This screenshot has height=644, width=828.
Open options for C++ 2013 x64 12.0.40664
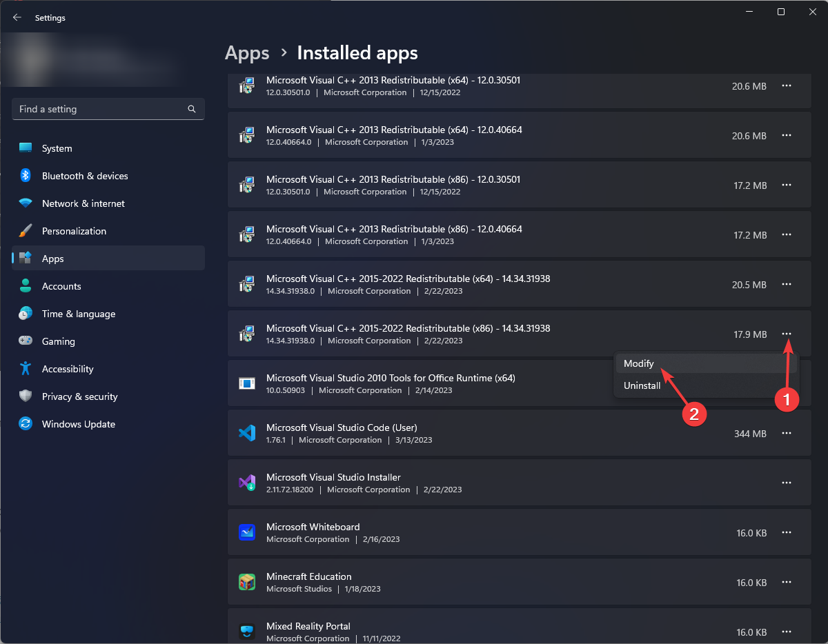pos(786,135)
